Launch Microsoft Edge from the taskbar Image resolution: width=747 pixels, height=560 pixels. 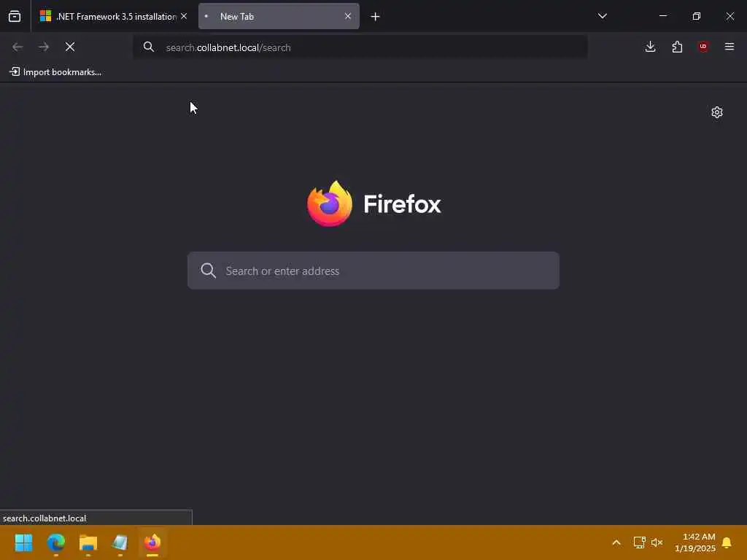click(x=55, y=542)
